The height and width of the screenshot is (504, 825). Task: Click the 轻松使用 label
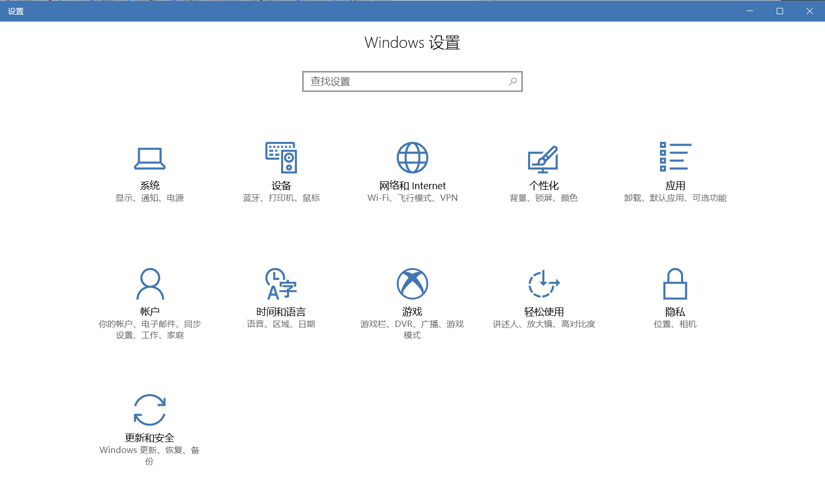tap(544, 312)
